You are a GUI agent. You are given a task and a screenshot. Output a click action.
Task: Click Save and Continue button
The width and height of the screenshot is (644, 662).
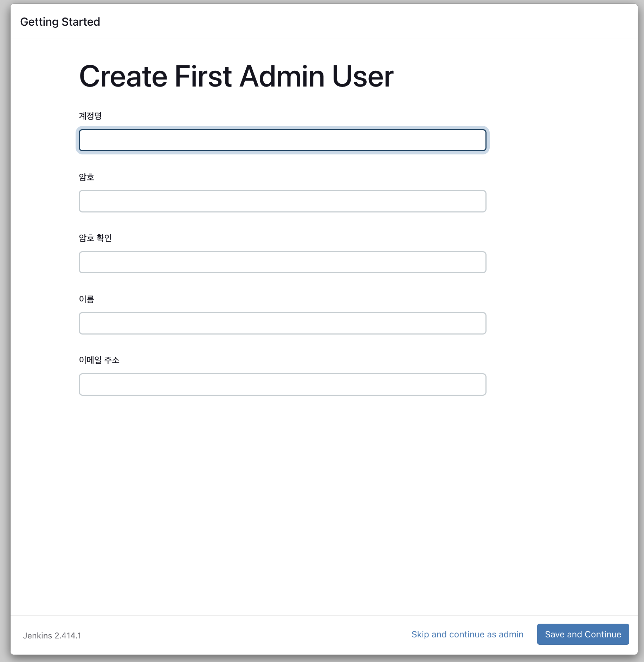point(583,634)
